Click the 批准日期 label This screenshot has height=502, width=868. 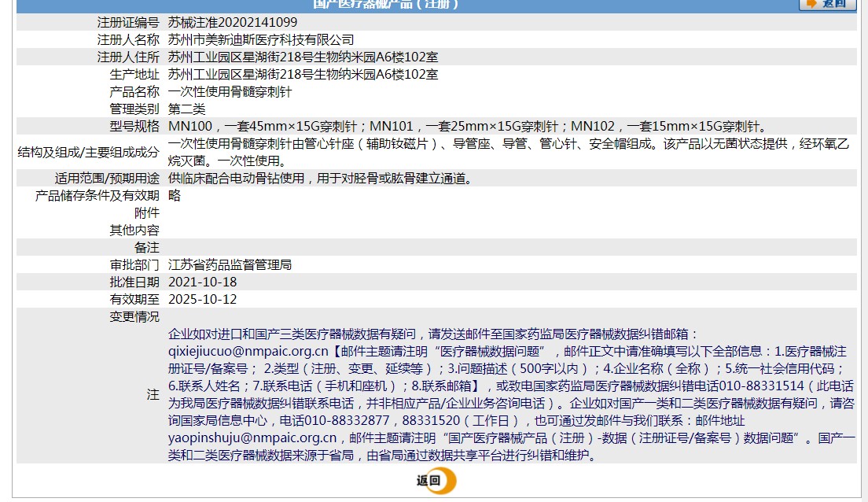pyautogui.click(x=134, y=282)
